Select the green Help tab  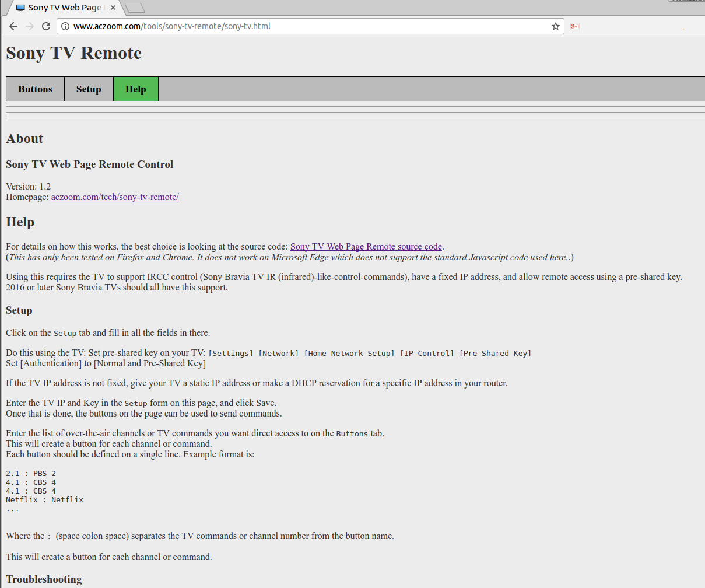[136, 89]
